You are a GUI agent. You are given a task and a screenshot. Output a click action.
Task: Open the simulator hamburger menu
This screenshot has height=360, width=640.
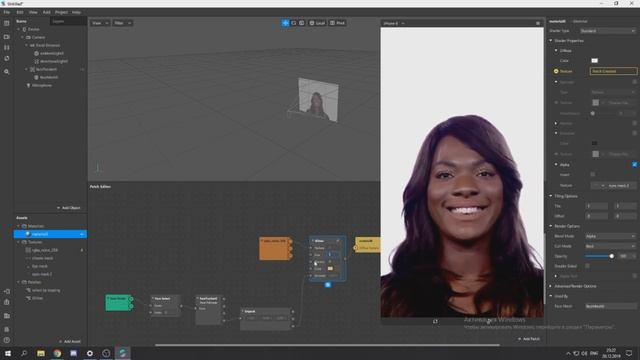point(538,23)
